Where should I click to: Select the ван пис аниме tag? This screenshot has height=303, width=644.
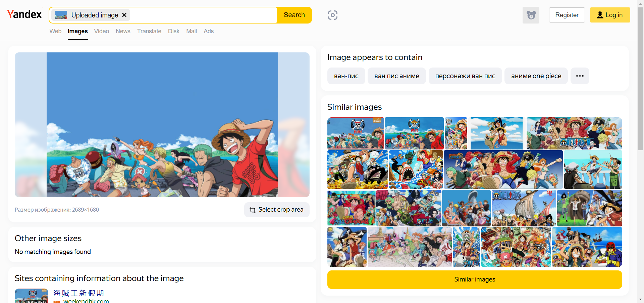(x=397, y=76)
